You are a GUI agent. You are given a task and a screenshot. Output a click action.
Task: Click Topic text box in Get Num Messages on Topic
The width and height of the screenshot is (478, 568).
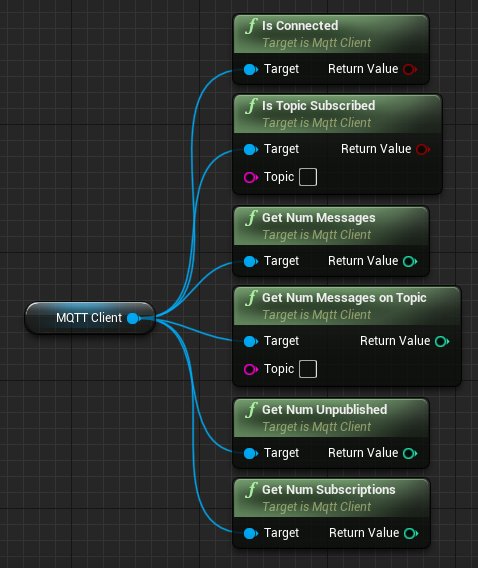[x=308, y=369]
